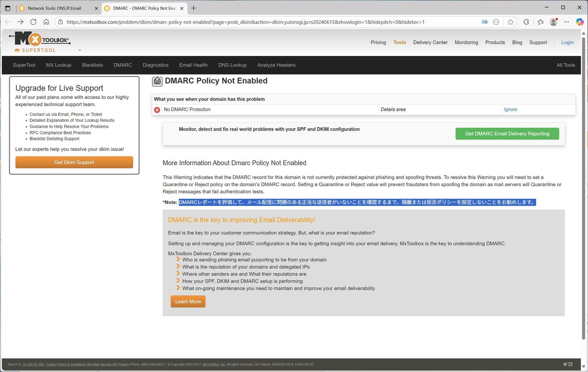Screen dimensions: 588x372
Task: Open the Support menu item
Action: click(x=538, y=42)
